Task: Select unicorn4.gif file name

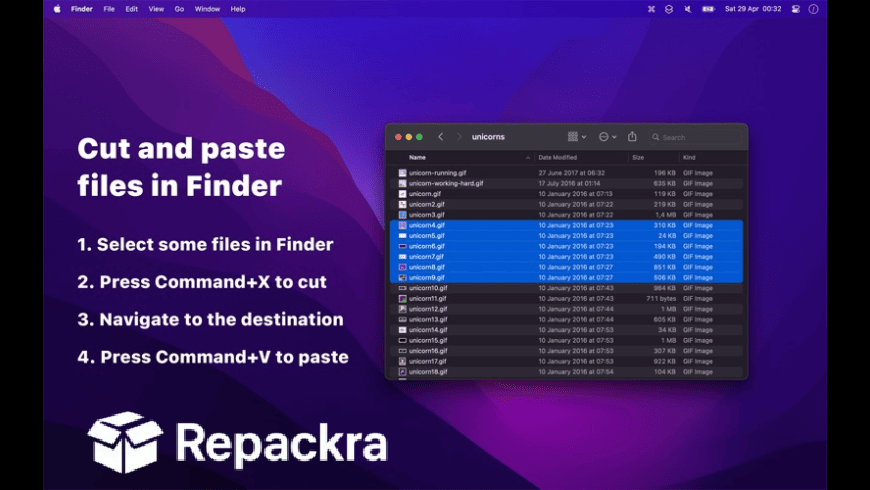Action: tap(426, 225)
